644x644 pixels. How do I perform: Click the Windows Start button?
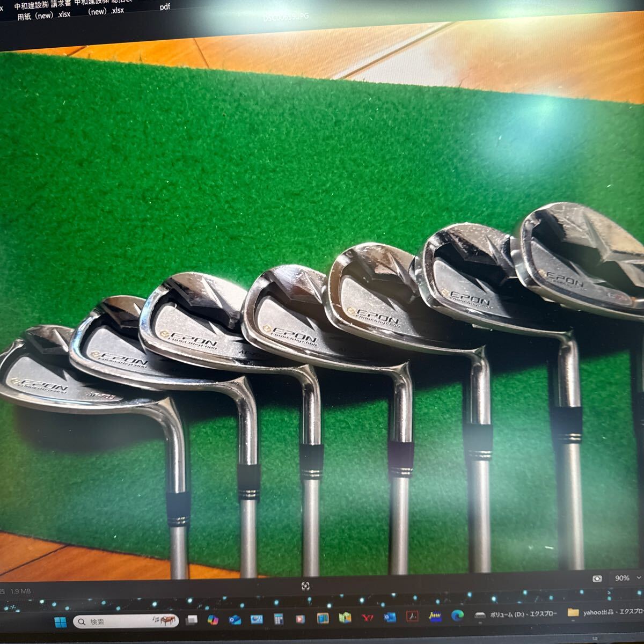click(60, 621)
